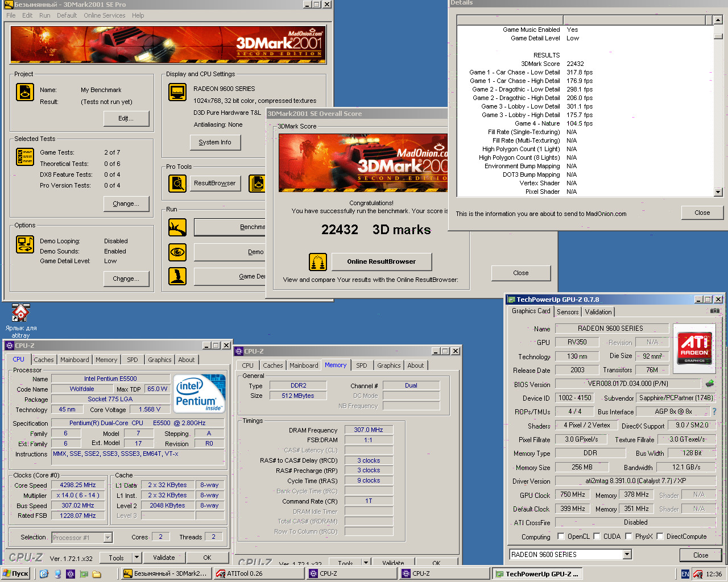This screenshot has width=728, height=582.
Task: Click the Core Speed value 4298.25 MHz
Action: 78,485
